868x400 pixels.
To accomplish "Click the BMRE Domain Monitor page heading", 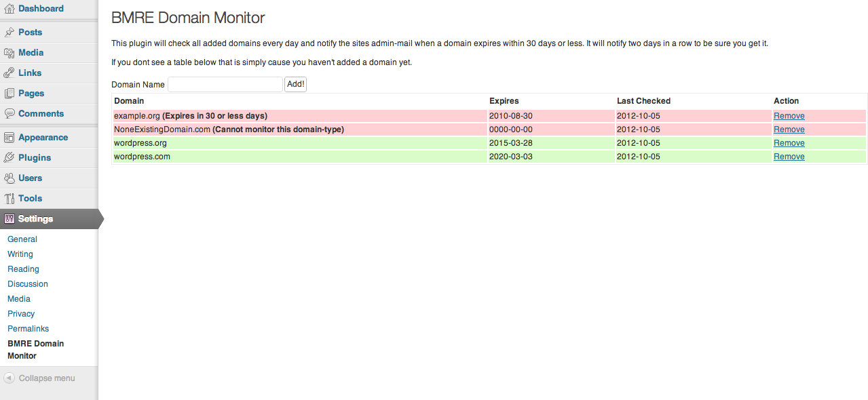I will point(188,18).
